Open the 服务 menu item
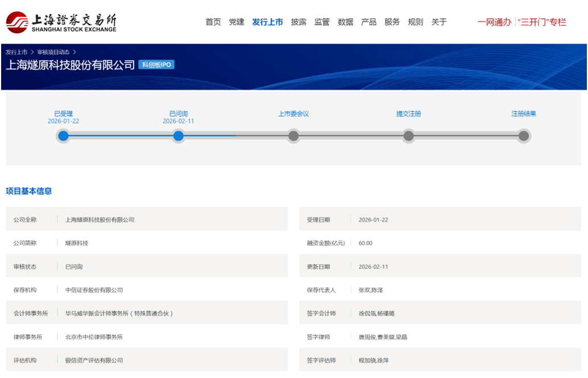This screenshot has height=378, width=588. coord(392,22)
